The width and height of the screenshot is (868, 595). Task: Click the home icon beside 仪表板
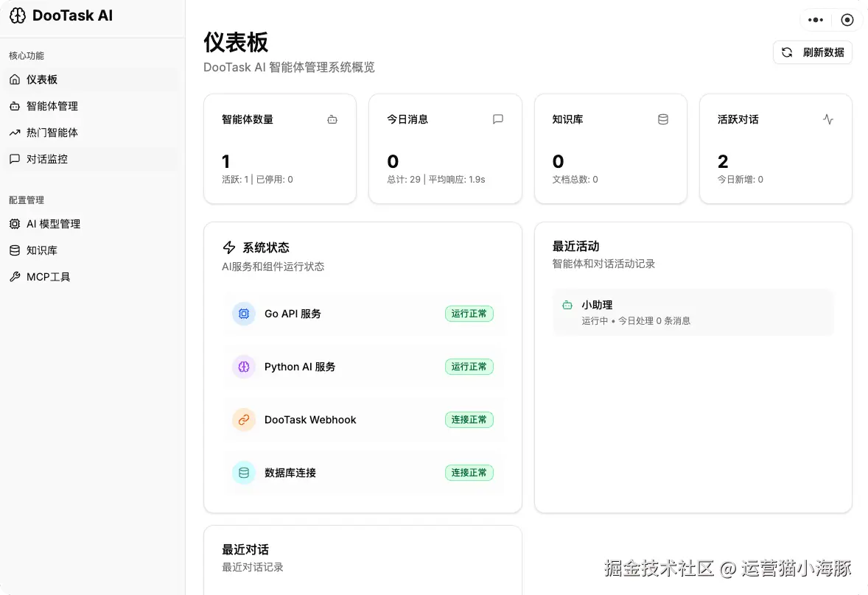click(x=15, y=80)
